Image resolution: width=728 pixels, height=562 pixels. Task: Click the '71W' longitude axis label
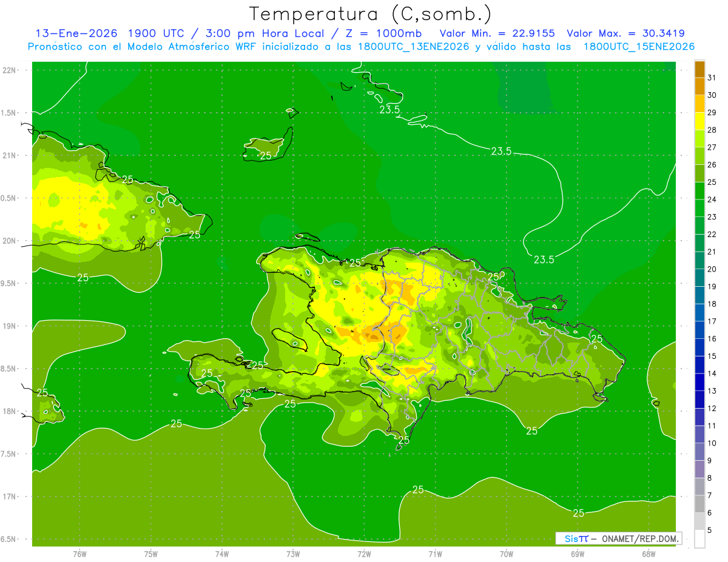(x=435, y=554)
